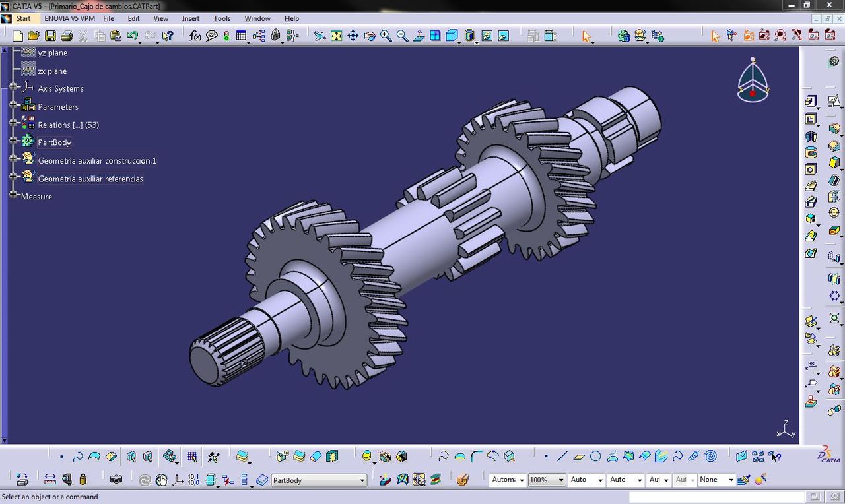Select the yz plane in the tree
Viewport: 845px width, 504px height.
point(53,53)
